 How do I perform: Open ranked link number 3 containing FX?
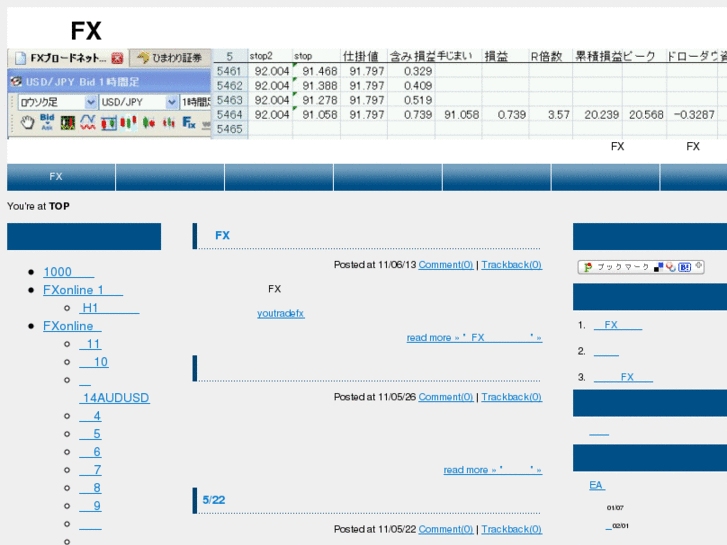[623, 377]
